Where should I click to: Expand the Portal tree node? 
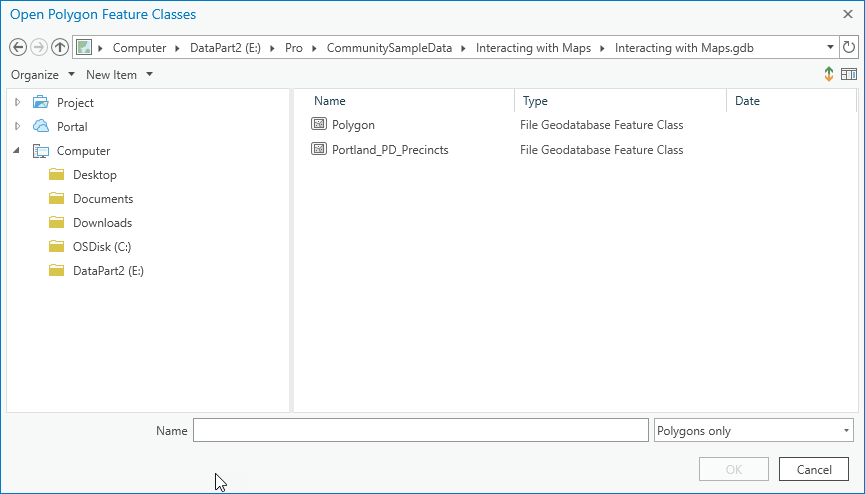click(17, 127)
